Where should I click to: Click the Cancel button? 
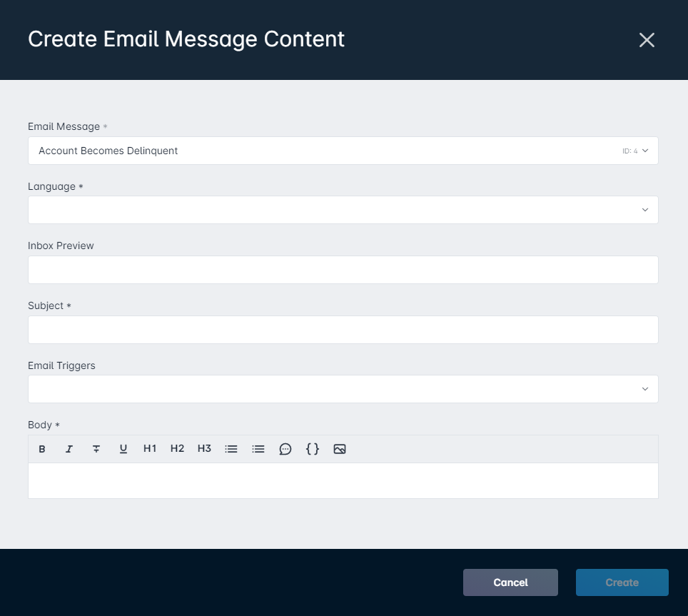(510, 582)
